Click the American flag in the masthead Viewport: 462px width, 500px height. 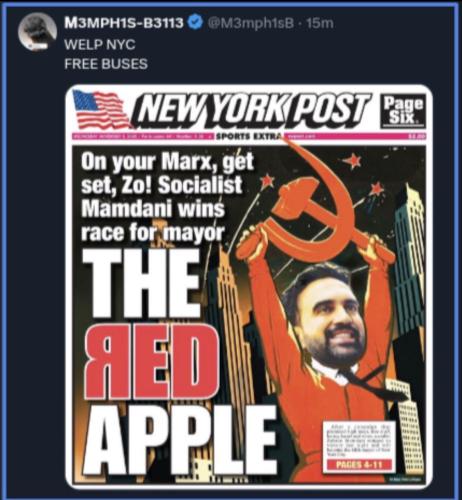coord(100,109)
